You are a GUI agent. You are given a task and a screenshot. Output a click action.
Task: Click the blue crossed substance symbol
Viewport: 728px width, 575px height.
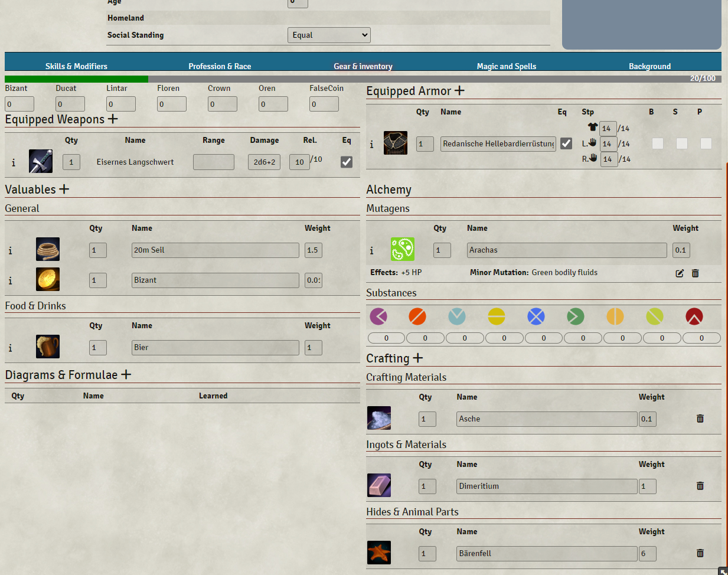point(536,316)
